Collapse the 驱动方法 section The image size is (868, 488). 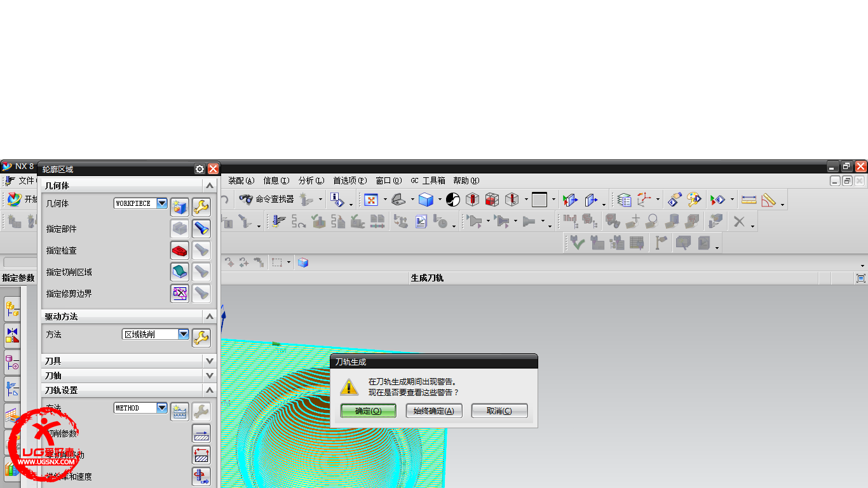tap(210, 316)
